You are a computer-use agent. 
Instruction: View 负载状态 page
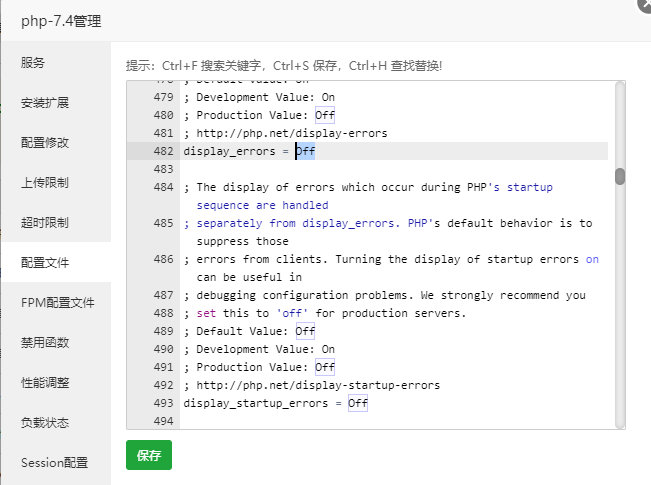pyautogui.click(x=45, y=422)
